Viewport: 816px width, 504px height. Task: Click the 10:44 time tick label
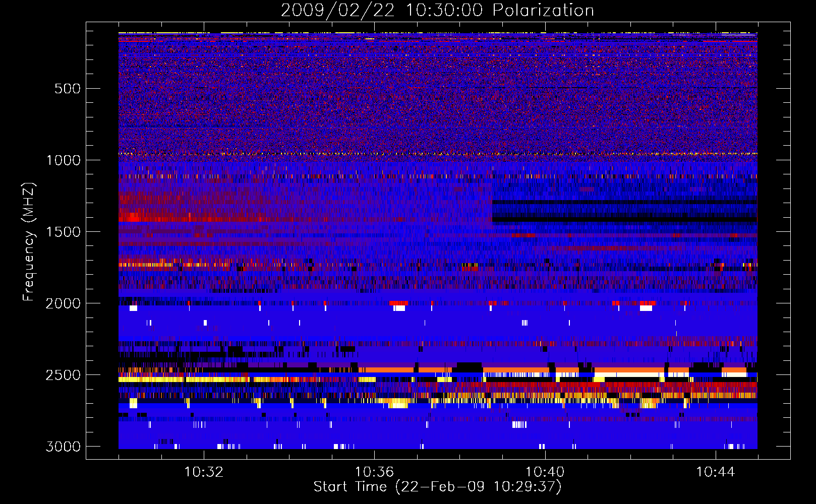[x=715, y=472]
